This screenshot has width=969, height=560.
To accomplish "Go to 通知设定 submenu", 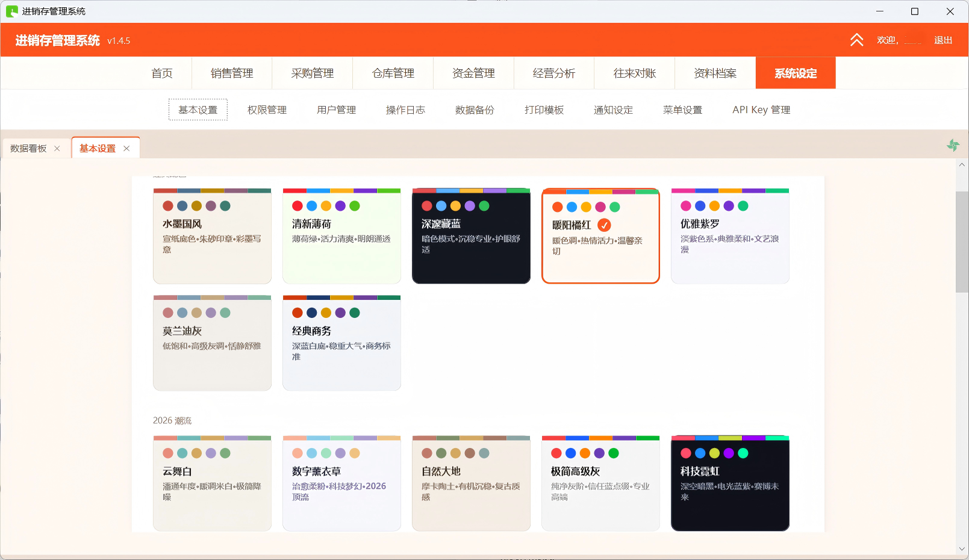I will point(614,110).
